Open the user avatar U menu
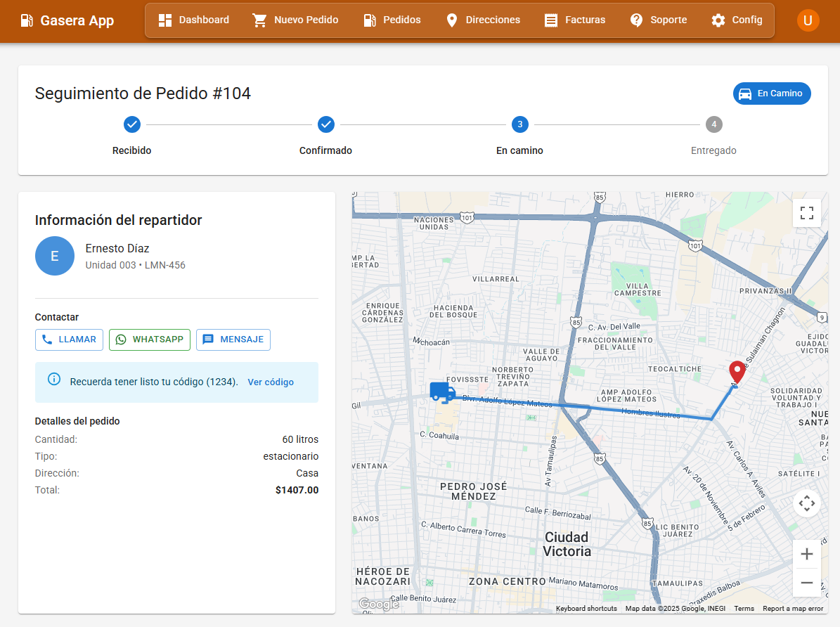This screenshot has height=627, width=840. click(x=808, y=20)
